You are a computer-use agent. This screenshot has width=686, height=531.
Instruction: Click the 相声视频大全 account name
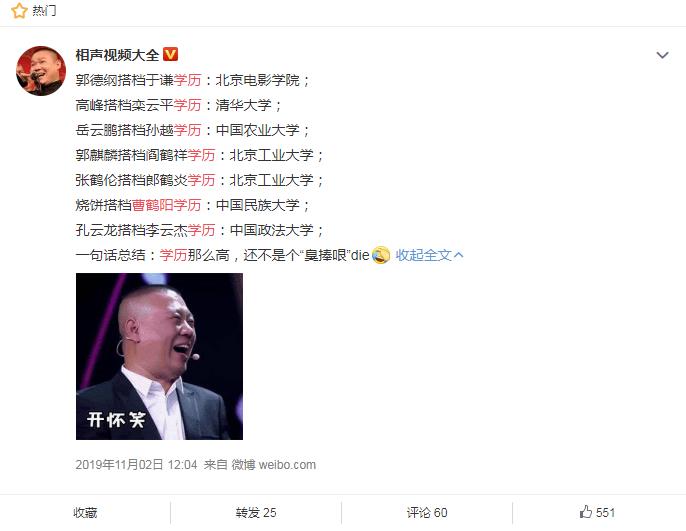(117, 55)
